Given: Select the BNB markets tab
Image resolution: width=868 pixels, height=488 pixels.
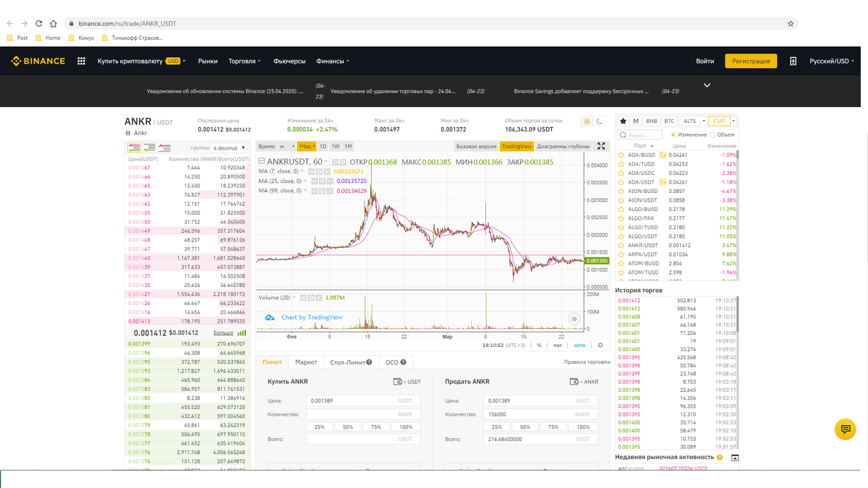Looking at the screenshot, I should 652,121.
